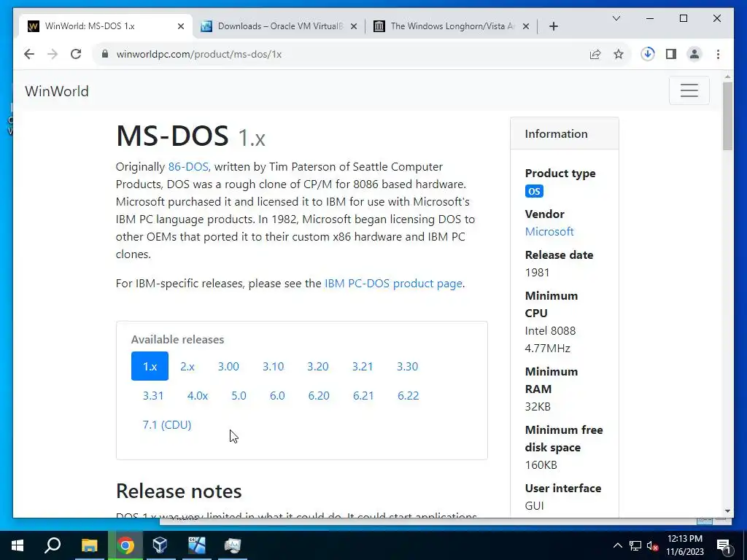
Task: Select release 3.20
Action: point(318,366)
